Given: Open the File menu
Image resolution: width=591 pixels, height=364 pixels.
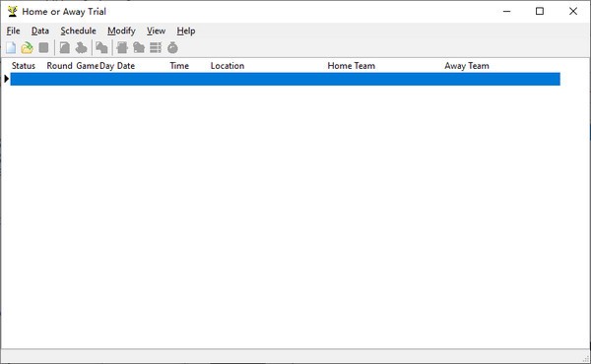Looking at the screenshot, I should 13,30.
